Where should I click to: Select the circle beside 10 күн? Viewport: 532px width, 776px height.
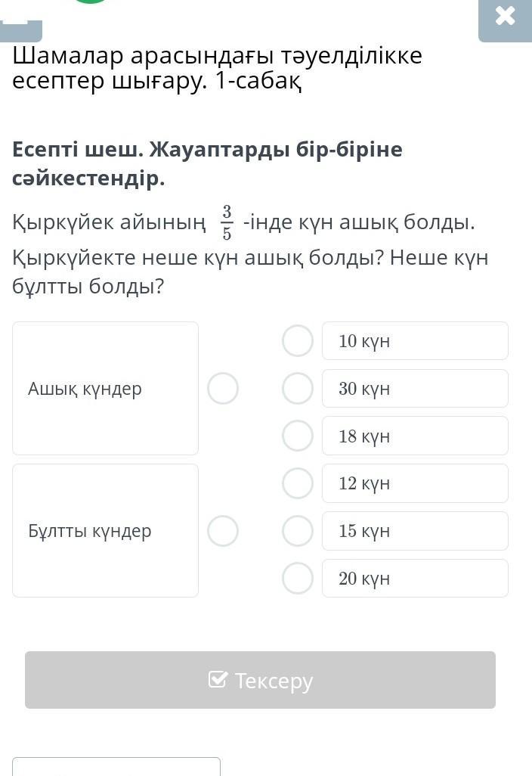pyautogui.click(x=298, y=340)
